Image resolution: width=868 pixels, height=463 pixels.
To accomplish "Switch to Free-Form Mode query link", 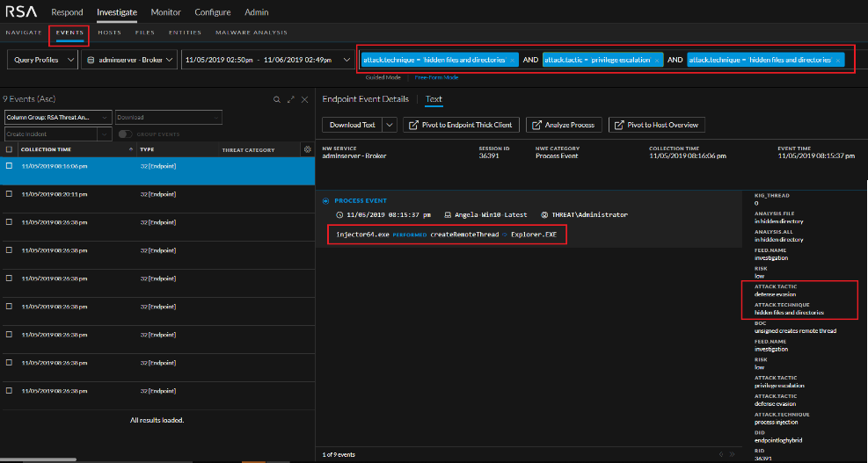I will pos(436,77).
